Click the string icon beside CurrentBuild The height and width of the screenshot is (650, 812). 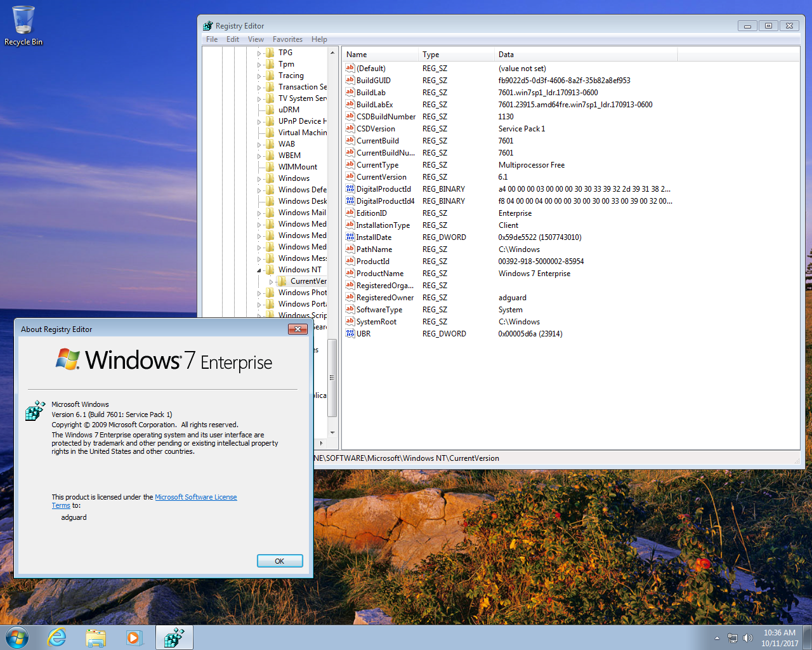tap(350, 140)
